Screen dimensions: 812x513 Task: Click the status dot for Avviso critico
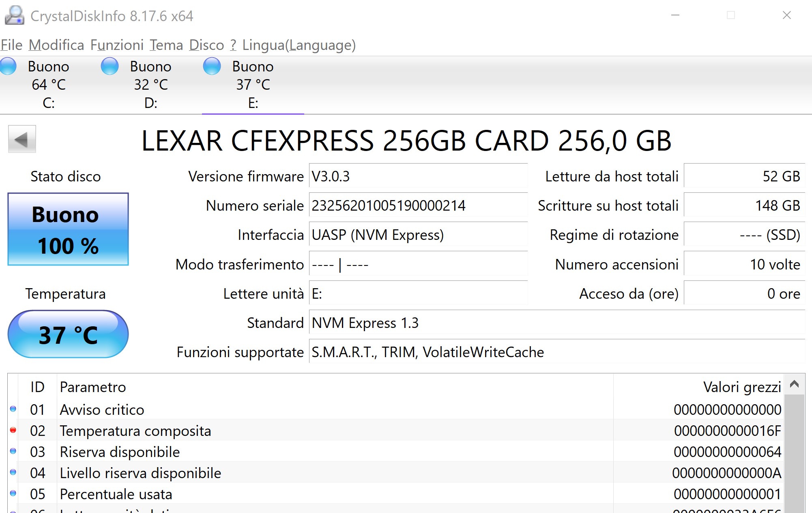(x=13, y=409)
